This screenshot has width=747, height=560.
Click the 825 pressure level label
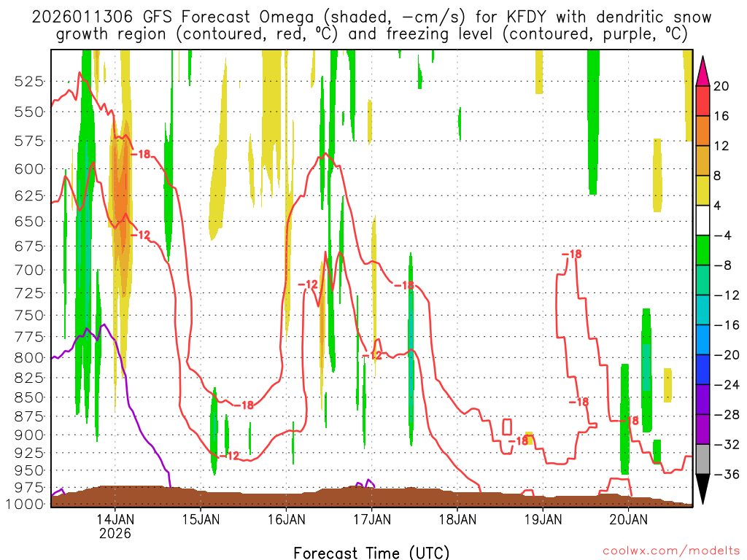[29, 378]
